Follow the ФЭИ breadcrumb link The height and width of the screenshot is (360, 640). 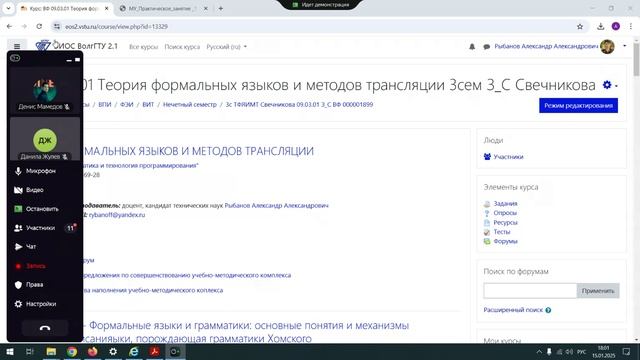point(127,104)
